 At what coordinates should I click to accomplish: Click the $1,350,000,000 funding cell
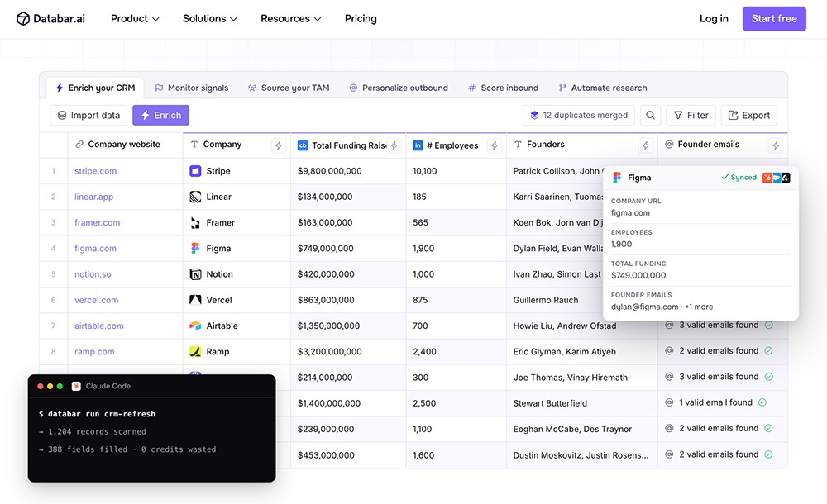[x=348, y=326]
